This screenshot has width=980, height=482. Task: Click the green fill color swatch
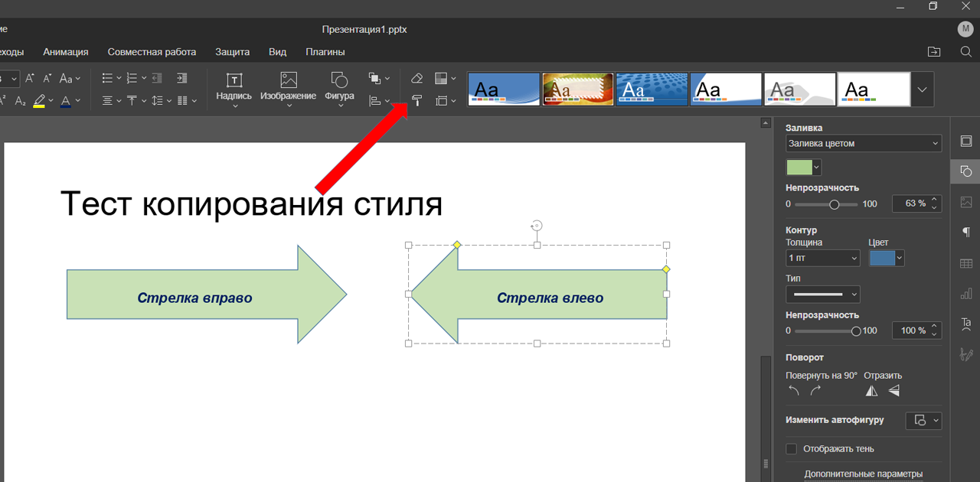(799, 167)
